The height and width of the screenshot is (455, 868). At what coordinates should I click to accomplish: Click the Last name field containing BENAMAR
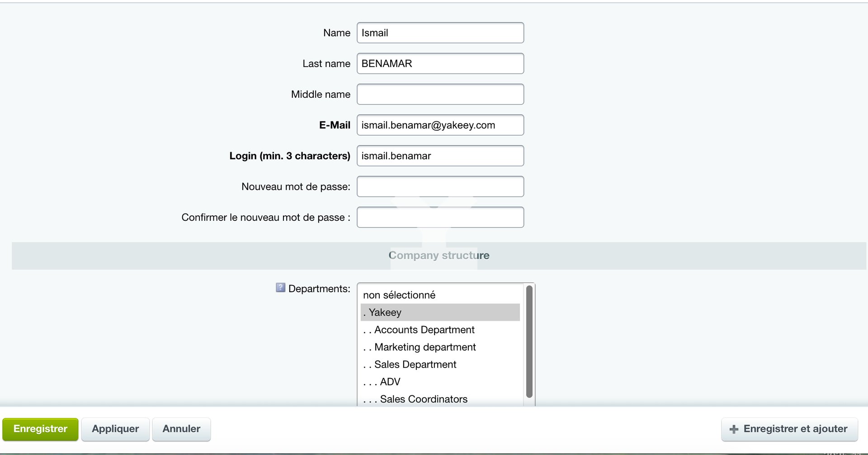(440, 64)
